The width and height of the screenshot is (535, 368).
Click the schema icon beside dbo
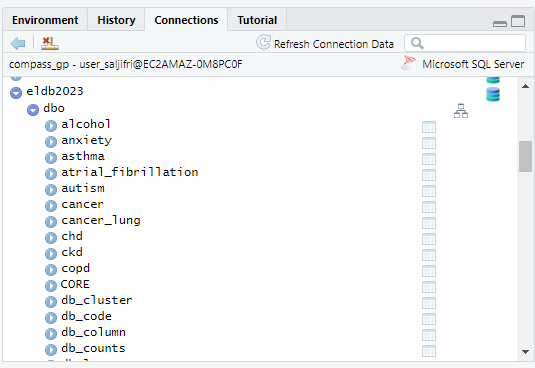(461, 111)
